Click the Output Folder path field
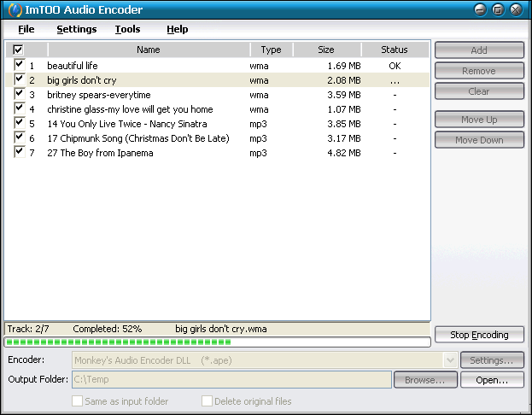 pos(231,380)
